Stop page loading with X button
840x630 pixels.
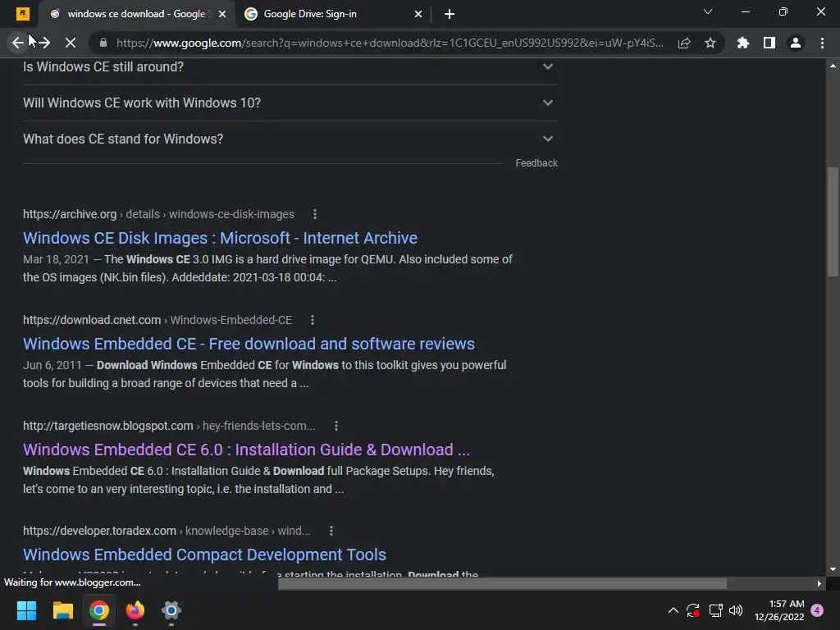71,43
